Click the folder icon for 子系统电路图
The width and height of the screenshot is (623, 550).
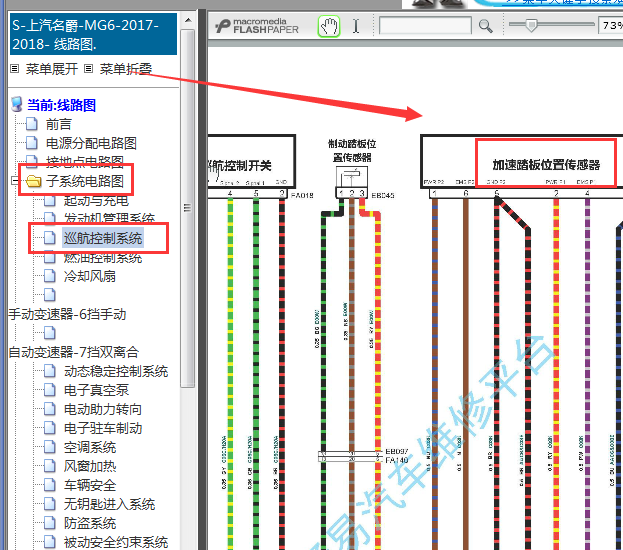[33, 181]
